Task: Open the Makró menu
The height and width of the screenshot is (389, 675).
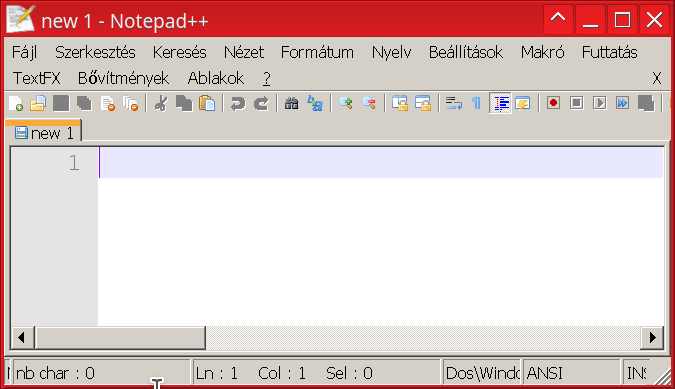Action: click(x=542, y=52)
